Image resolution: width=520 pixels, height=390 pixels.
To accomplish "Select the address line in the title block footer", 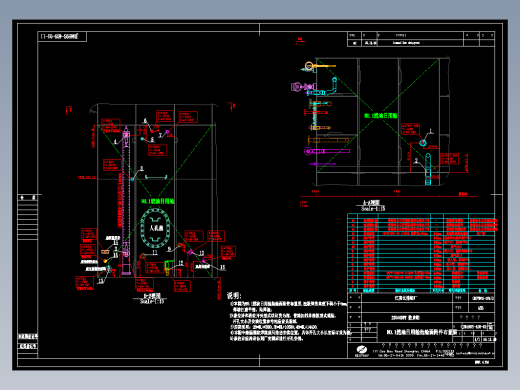I will pos(413,351).
